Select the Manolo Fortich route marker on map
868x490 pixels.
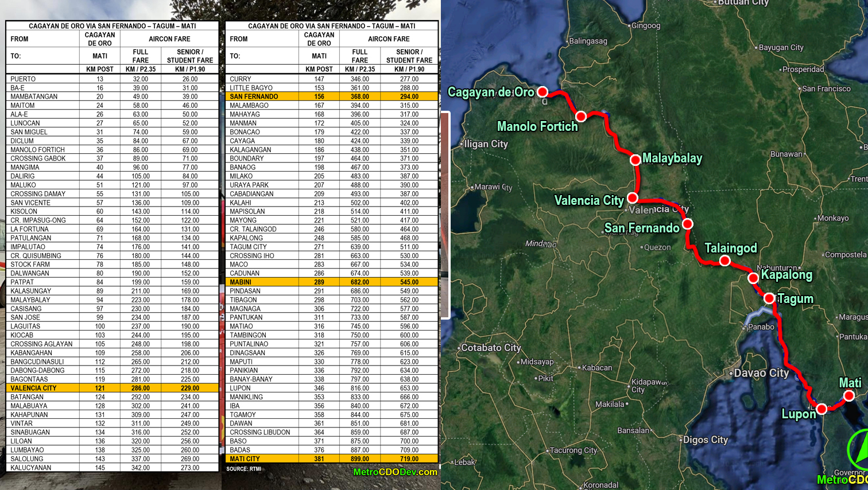tap(581, 116)
